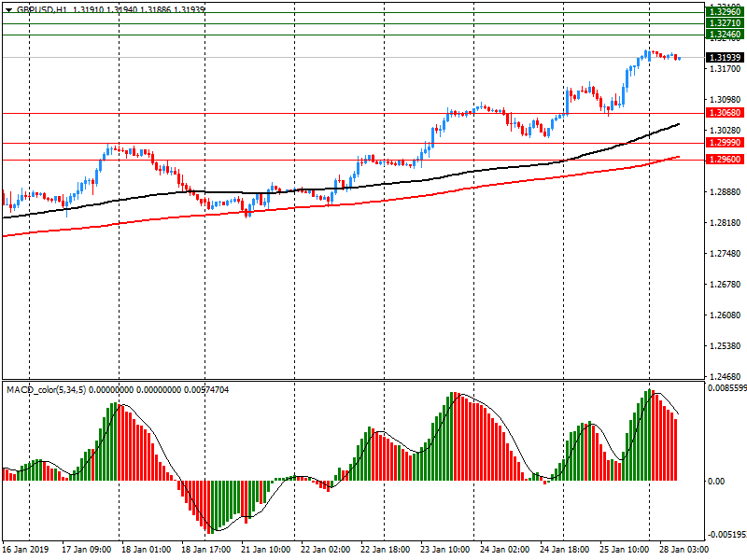Select the 1.32710 green level price label
Image resolution: width=747 pixels, height=560 pixels.
point(725,23)
